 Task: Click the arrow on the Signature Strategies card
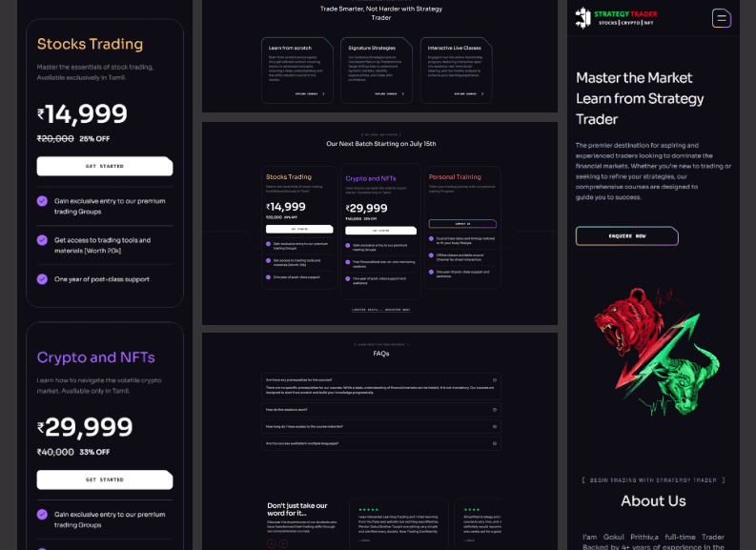402,94
